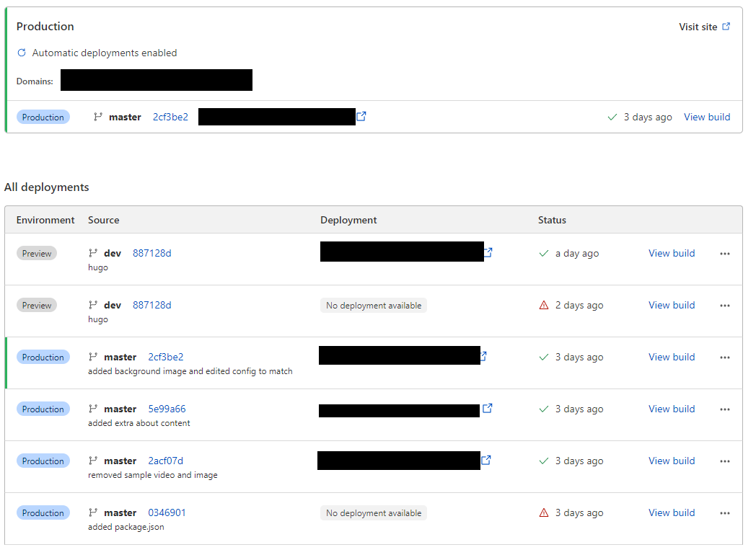The width and height of the screenshot is (756, 555).
Task: Open more options menu for successful dev preview
Action: click(725, 254)
